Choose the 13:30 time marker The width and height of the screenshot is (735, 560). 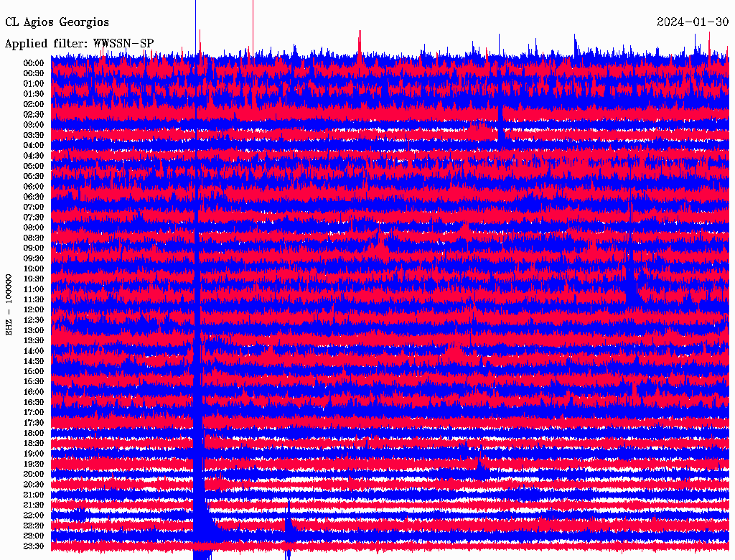coord(34,341)
